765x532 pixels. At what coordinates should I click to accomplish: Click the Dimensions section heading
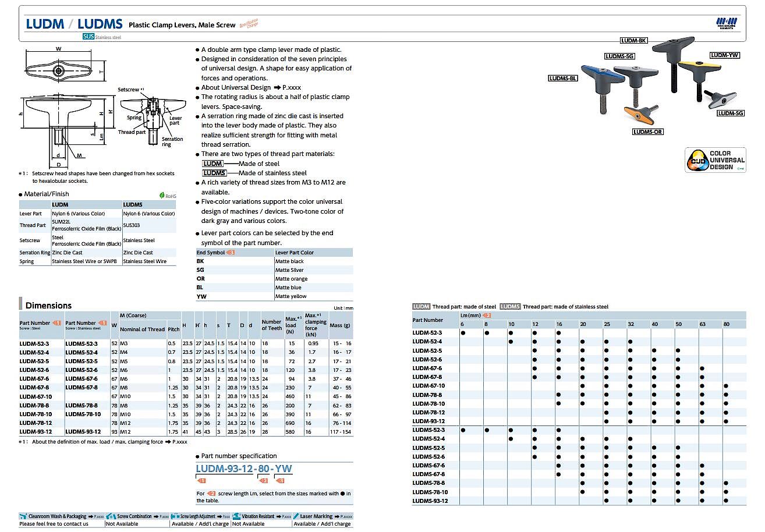point(48,305)
